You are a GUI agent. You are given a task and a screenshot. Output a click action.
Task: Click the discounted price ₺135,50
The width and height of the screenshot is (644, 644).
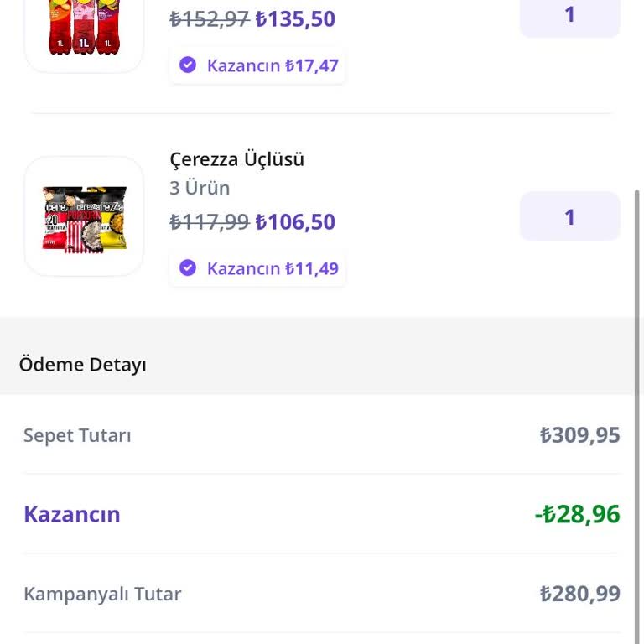[295, 19]
